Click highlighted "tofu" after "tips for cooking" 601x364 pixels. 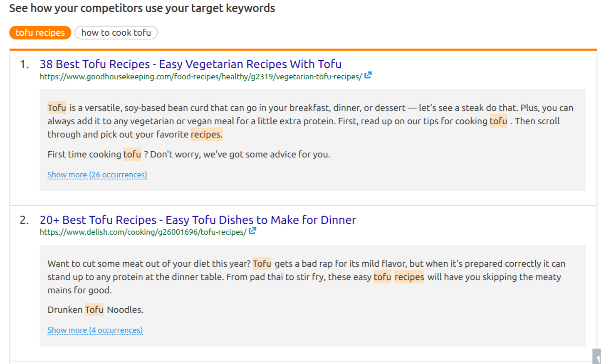coord(498,121)
